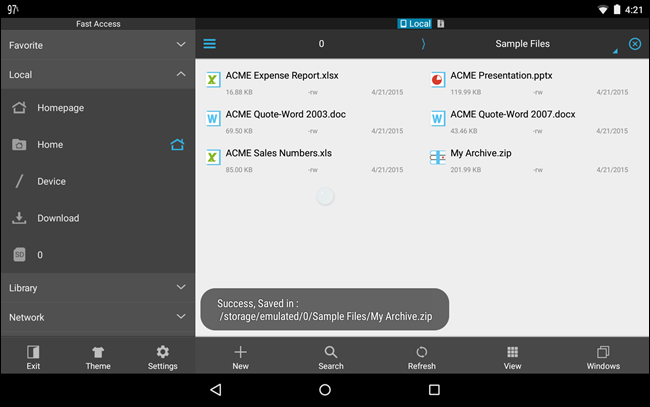Open Homepage in sidebar
Viewport: 650px width, 407px height.
(x=60, y=108)
